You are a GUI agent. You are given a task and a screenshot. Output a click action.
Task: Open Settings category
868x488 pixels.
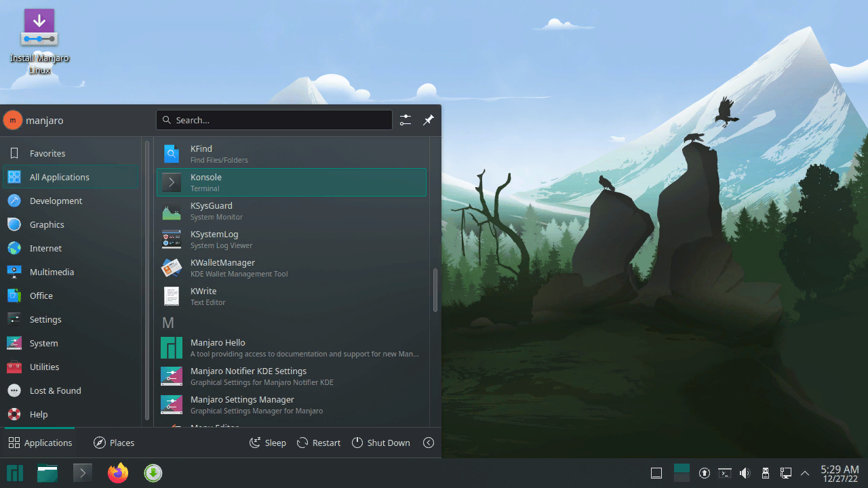pyautogui.click(x=71, y=319)
